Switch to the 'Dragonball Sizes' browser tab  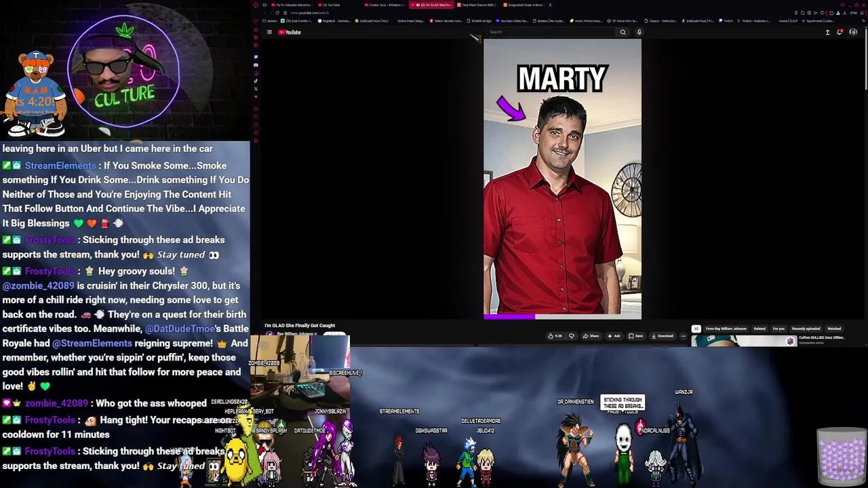(x=524, y=5)
